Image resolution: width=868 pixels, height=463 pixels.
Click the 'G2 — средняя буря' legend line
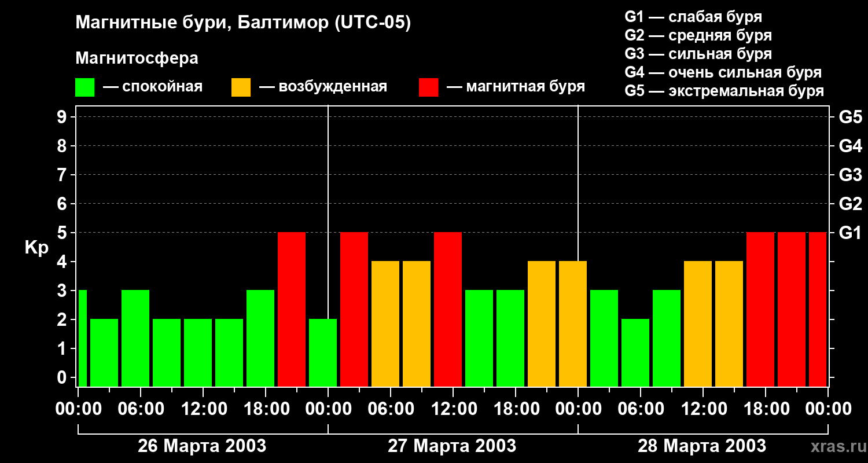[x=698, y=35]
